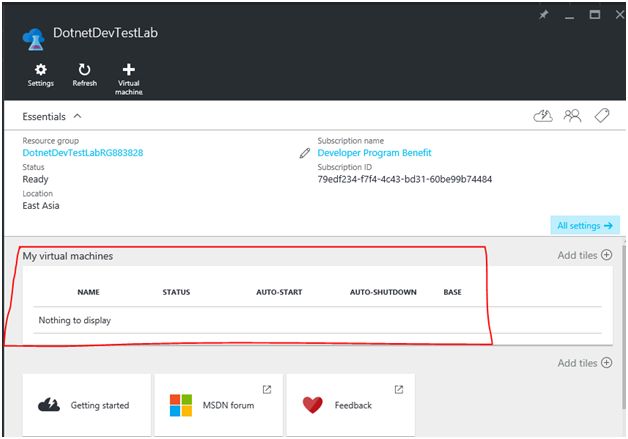Sort by the STATUS column header
The width and height of the screenshot is (628, 439).
(x=176, y=292)
